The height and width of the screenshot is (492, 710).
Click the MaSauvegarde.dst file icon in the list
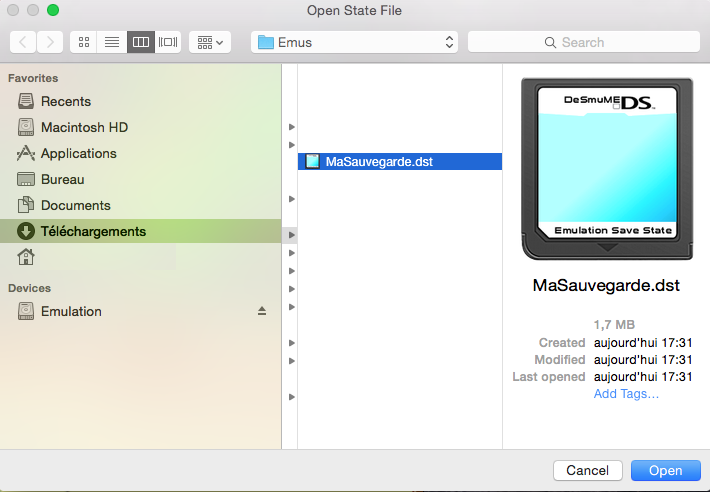pyautogui.click(x=312, y=162)
